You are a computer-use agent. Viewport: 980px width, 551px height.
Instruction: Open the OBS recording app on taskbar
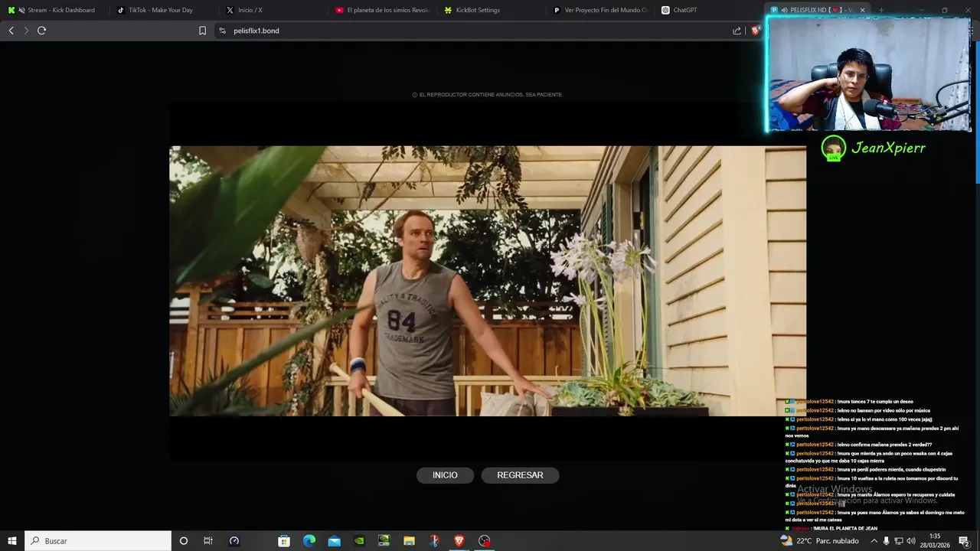(x=485, y=541)
